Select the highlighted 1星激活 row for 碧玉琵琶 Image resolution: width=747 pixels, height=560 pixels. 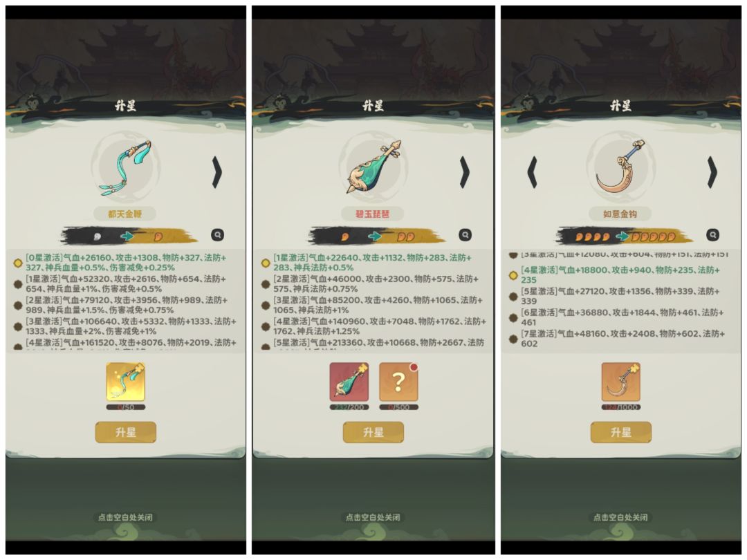374,263
